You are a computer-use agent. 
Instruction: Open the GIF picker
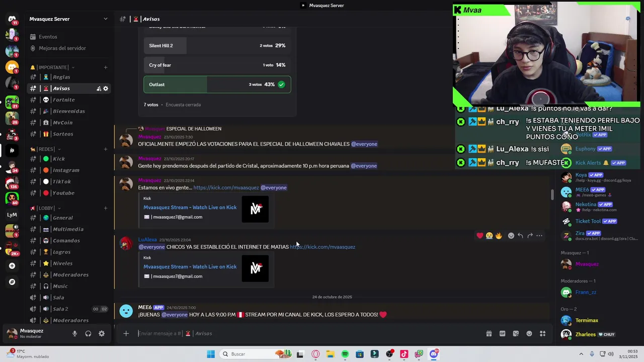(x=502, y=333)
